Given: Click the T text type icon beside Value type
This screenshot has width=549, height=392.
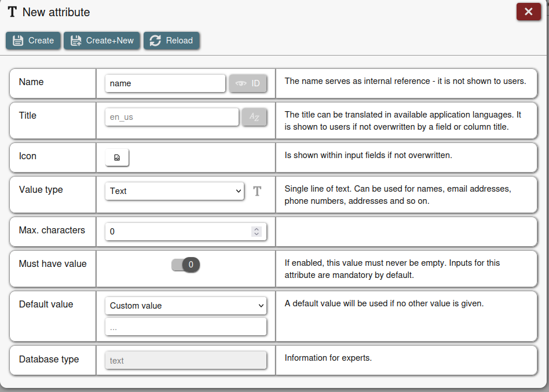Looking at the screenshot, I should 257,191.
